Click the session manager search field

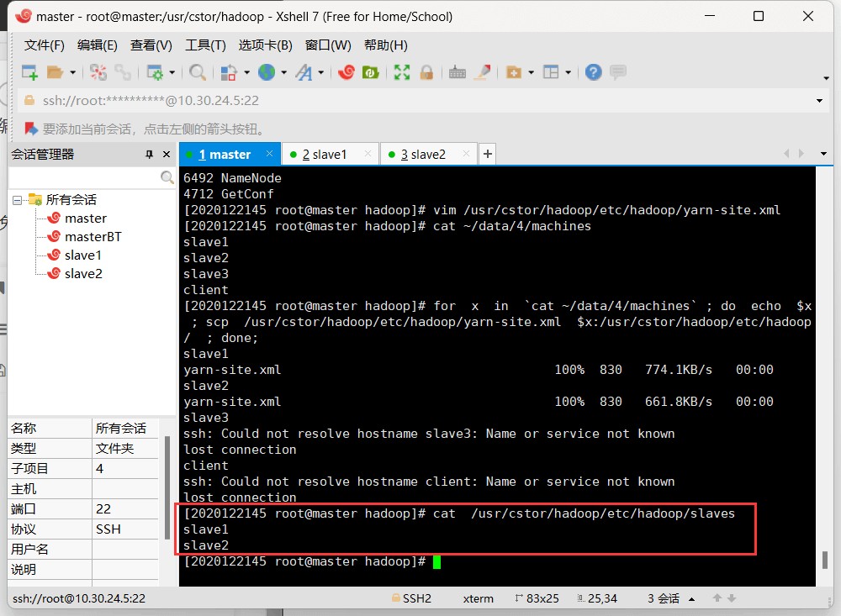[84, 178]
